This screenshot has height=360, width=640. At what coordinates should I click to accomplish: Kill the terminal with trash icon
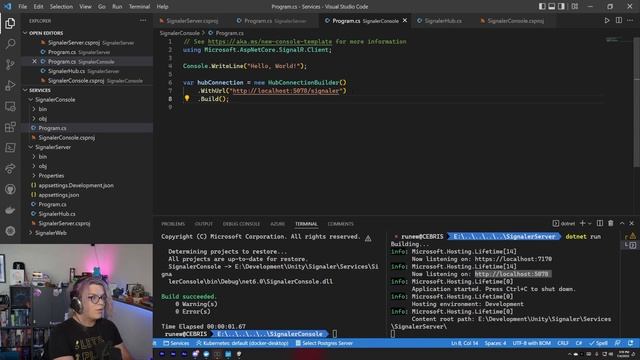611,223
